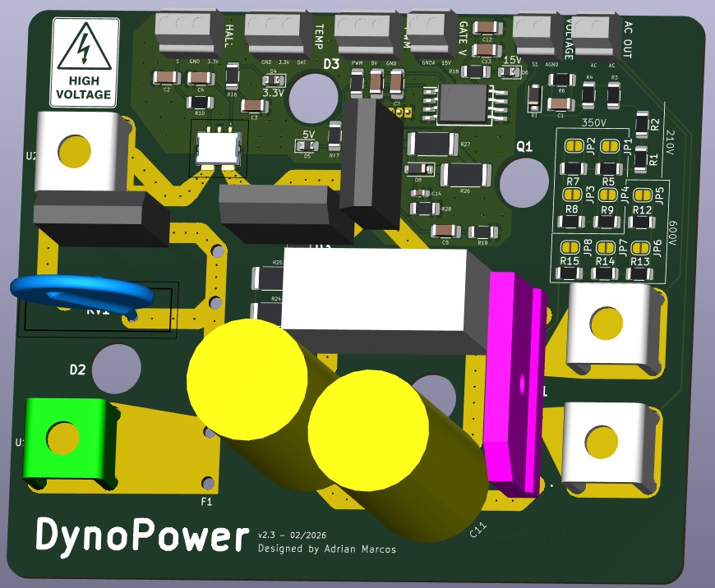
Task: Click the Q1 mounting hole
Action: [524, 182]
